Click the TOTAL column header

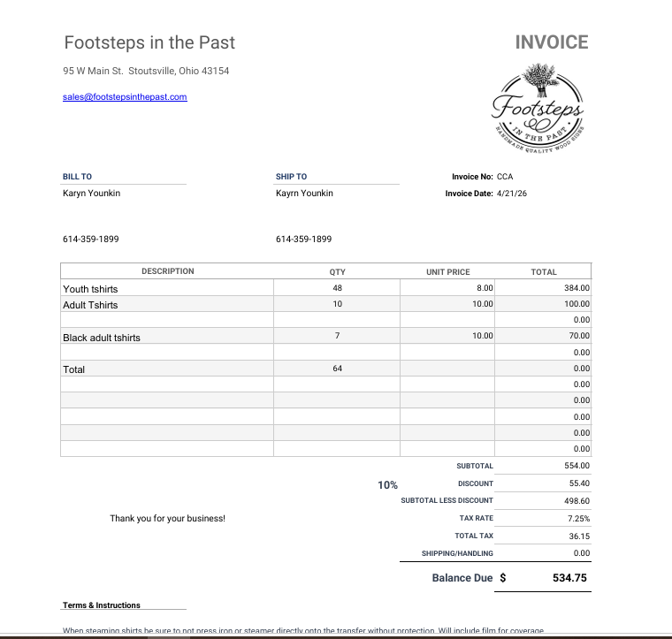pos(544,272)
